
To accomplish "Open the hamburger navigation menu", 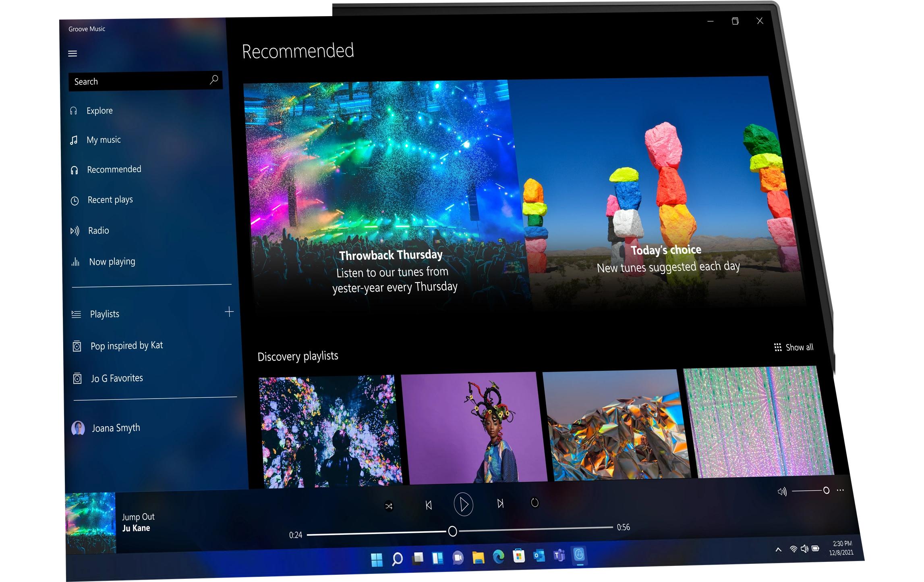I will pyautogui.click(x=73, y=54).
